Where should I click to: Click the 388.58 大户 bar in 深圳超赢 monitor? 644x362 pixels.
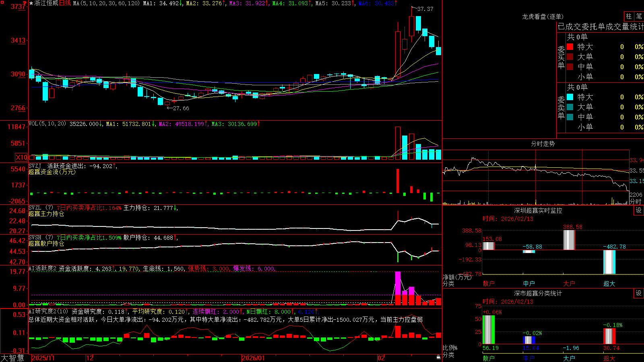coord(569,240)
